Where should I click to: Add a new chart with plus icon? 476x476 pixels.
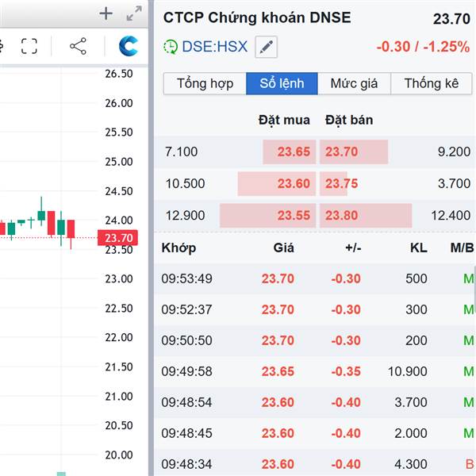pos(106,13)
